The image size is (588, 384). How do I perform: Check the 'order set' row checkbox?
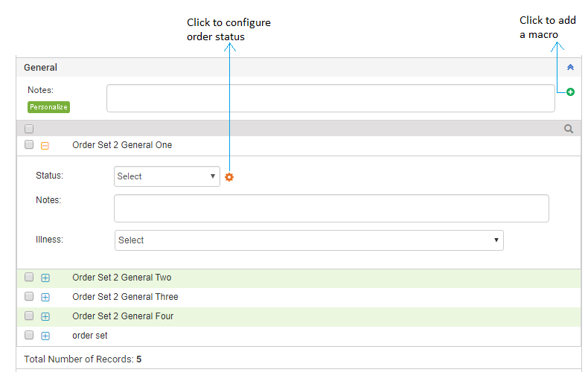click(29, 335)
